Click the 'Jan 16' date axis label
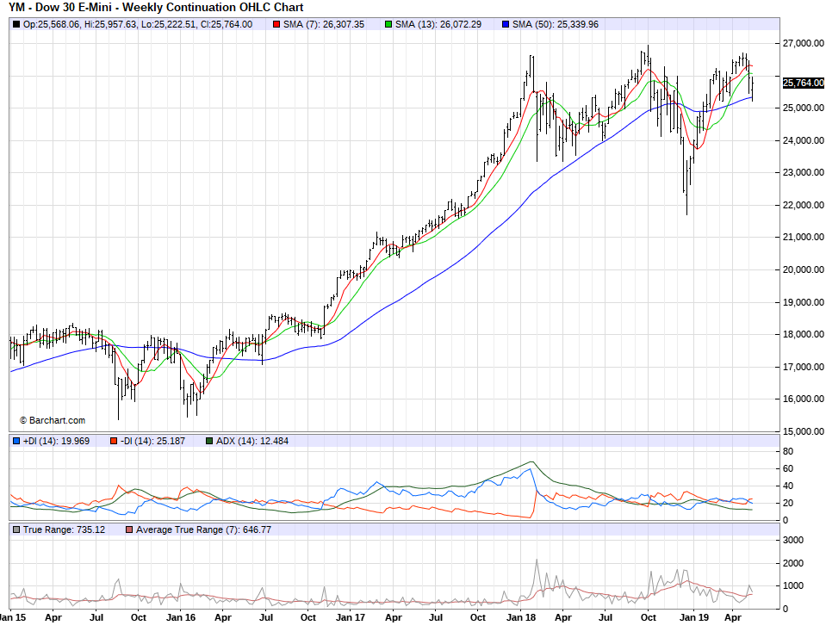 [181, 617]
